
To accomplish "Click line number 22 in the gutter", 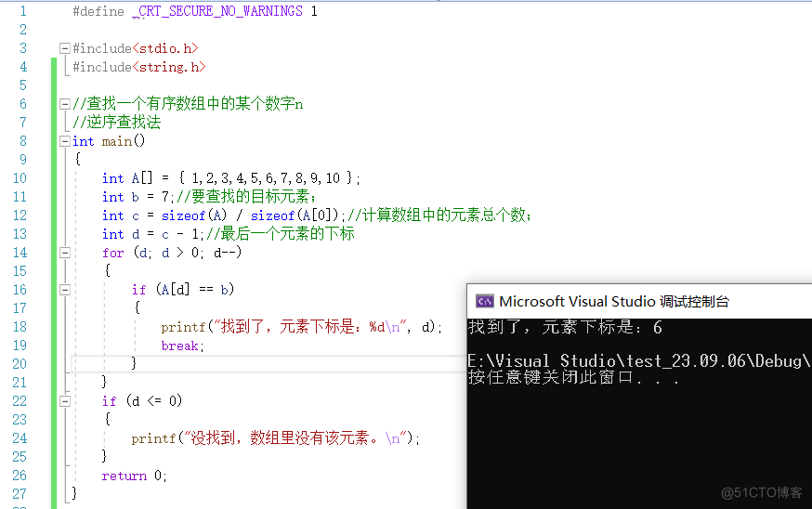I will pyautogui.click(x=20, y=401).
